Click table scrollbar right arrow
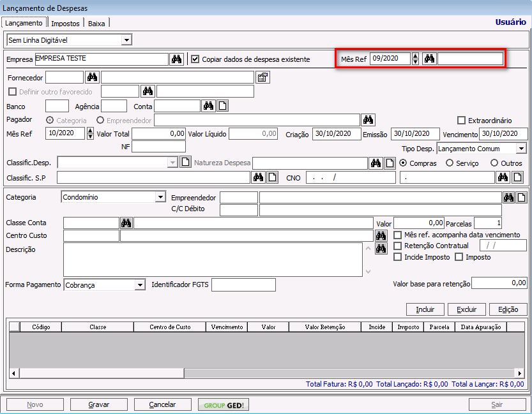 (x=519, y=373)
